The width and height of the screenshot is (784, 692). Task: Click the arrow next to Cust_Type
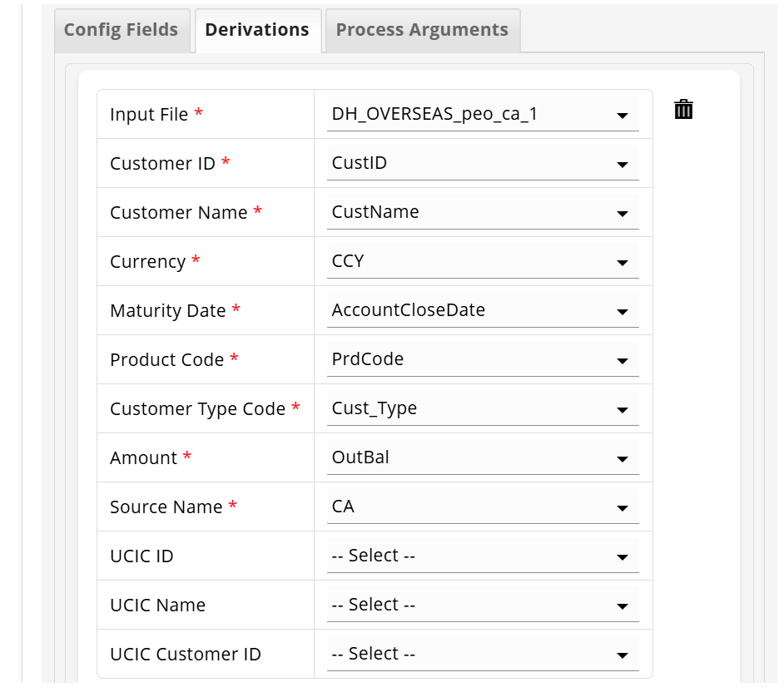coord(623,411)
